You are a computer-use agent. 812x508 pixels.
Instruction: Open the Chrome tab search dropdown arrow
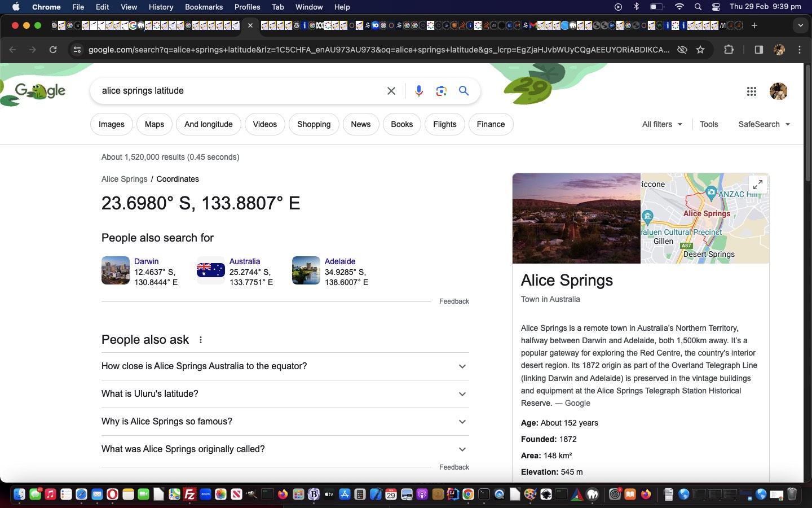(x=800, y=25)
